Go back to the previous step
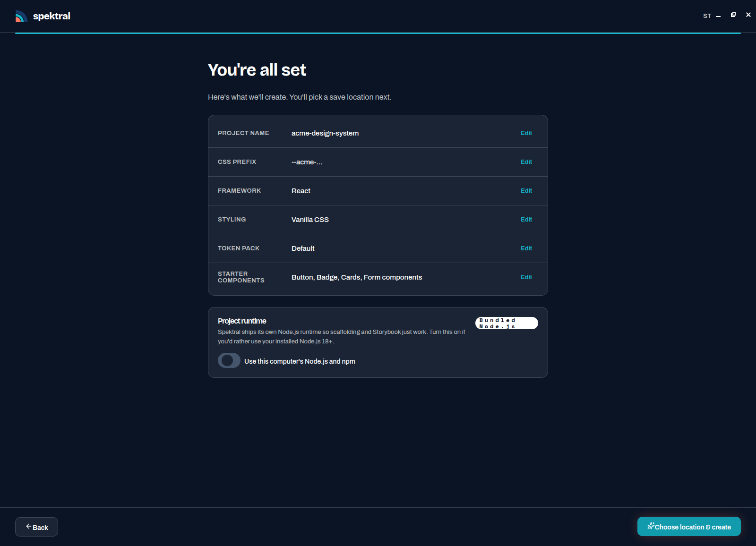The height and width of the screenshot is (546, 756). 36,527
